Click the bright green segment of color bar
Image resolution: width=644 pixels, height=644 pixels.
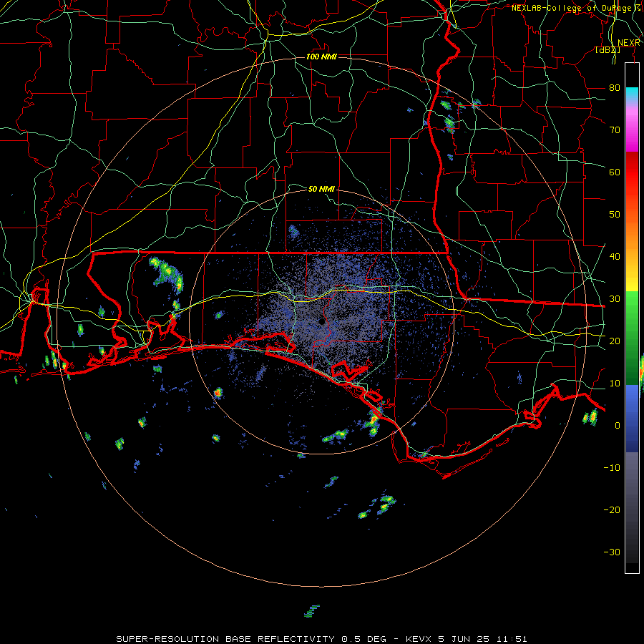[632, 303]
